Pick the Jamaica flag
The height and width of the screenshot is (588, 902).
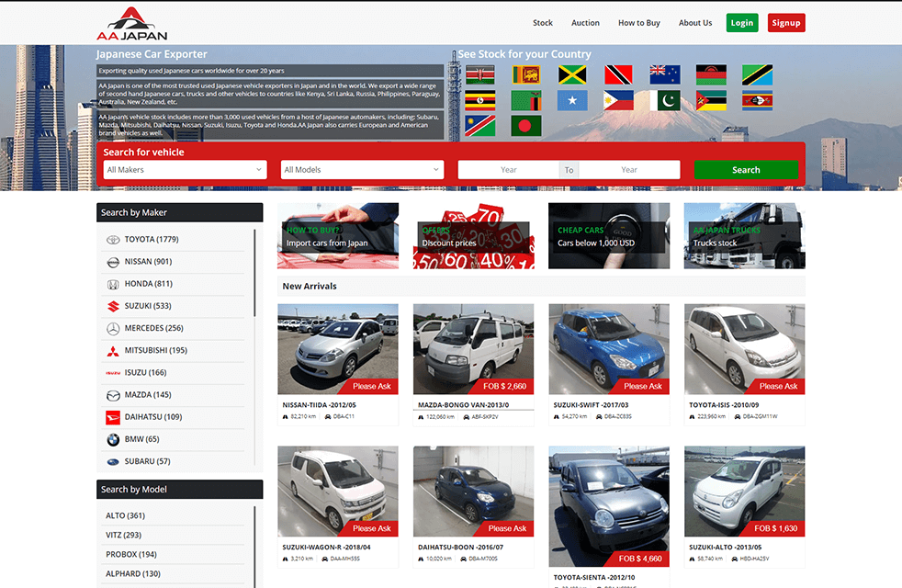pyautogui.click(x=572, y=75)
